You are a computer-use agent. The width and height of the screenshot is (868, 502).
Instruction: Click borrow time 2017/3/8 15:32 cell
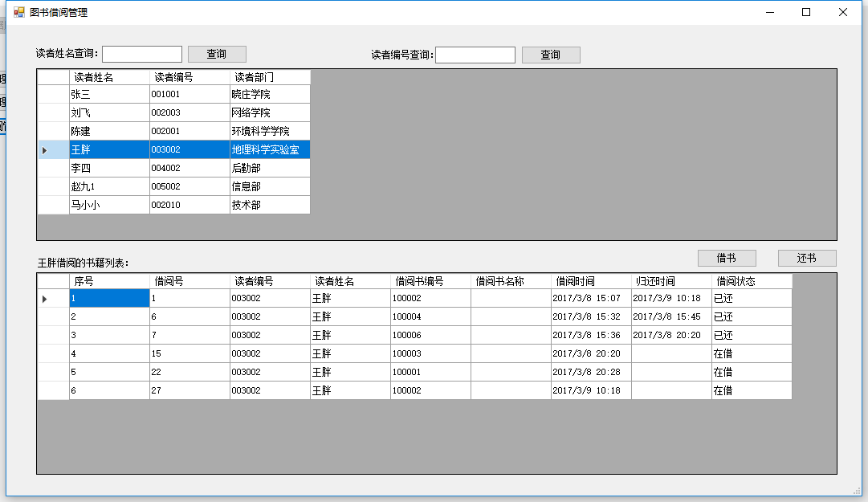[x=591, y=316]
